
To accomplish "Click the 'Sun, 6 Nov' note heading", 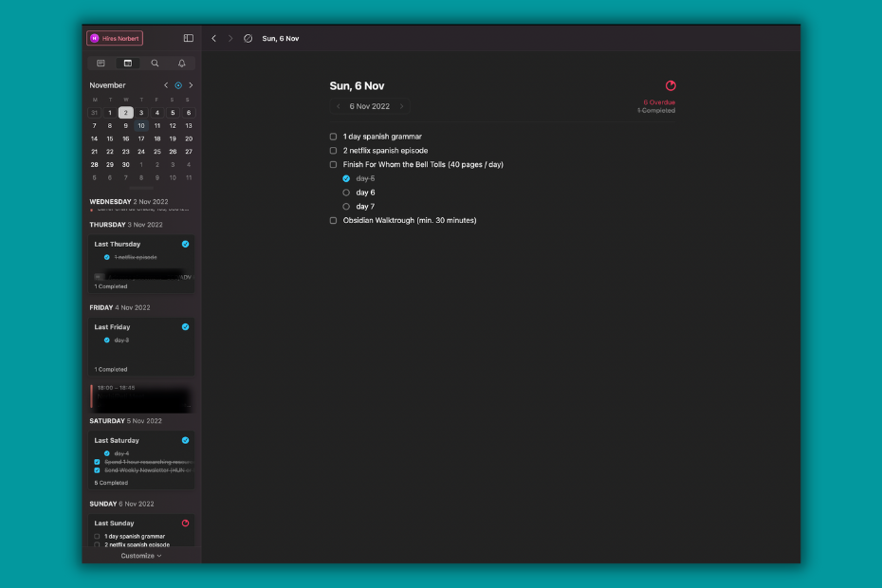I will pos(357,86).
